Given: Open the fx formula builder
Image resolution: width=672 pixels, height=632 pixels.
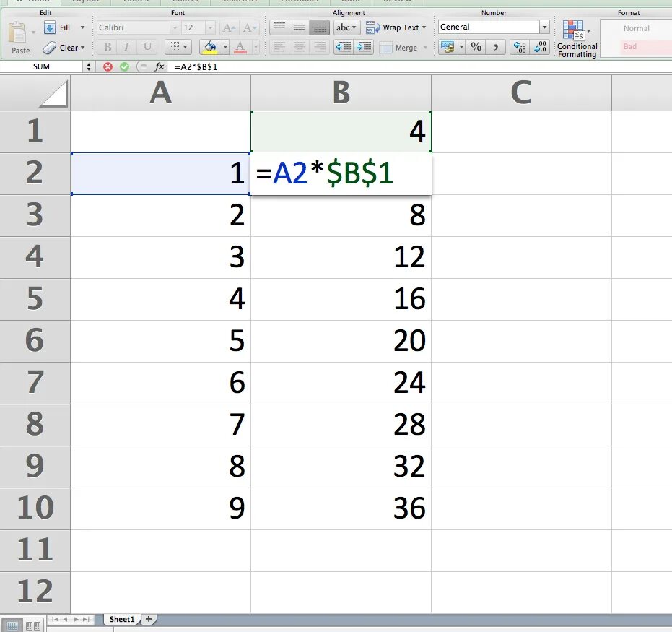Looking at the screenshot, I should [159, 66].
